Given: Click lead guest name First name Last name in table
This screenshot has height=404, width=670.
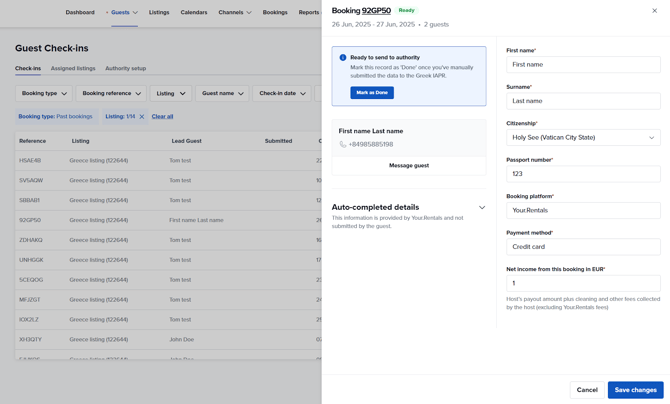Looking at the screenshot, I should click(x=196, y=220).
